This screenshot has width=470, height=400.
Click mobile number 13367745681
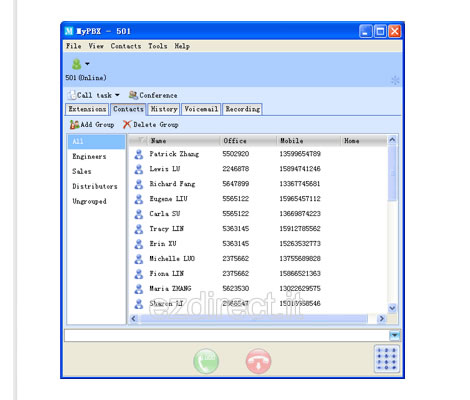click(300, 184)
